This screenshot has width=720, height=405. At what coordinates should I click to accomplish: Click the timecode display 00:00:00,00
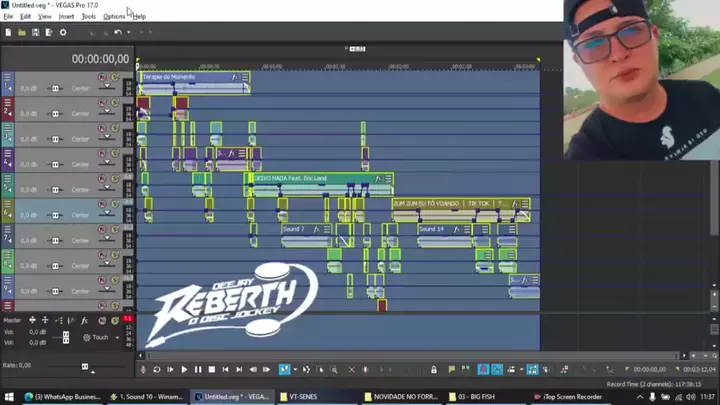coord(100,59)
